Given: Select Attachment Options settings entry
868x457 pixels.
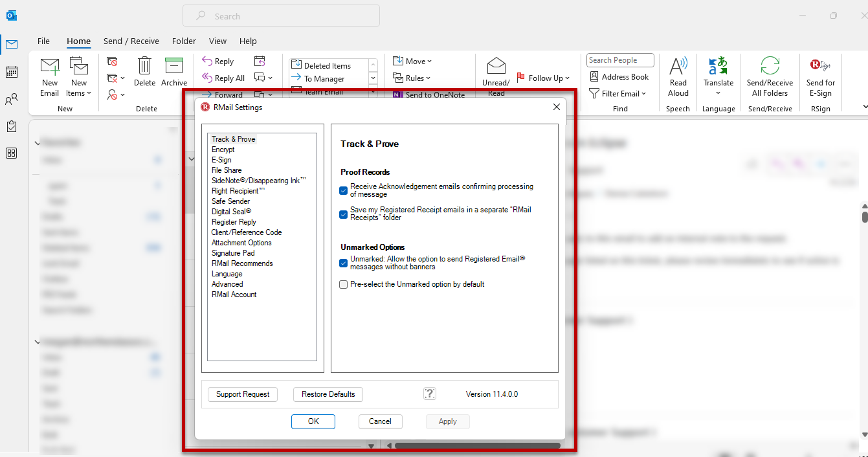Looking at the screenshot, I should [241, 243].
